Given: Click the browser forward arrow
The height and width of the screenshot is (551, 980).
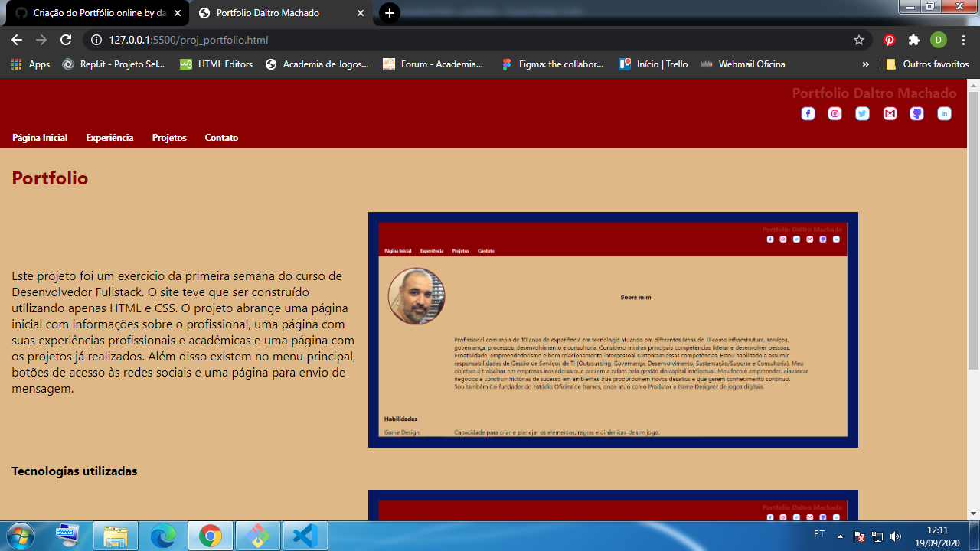Looking at the screenshot, I should (x=41, y=40).
